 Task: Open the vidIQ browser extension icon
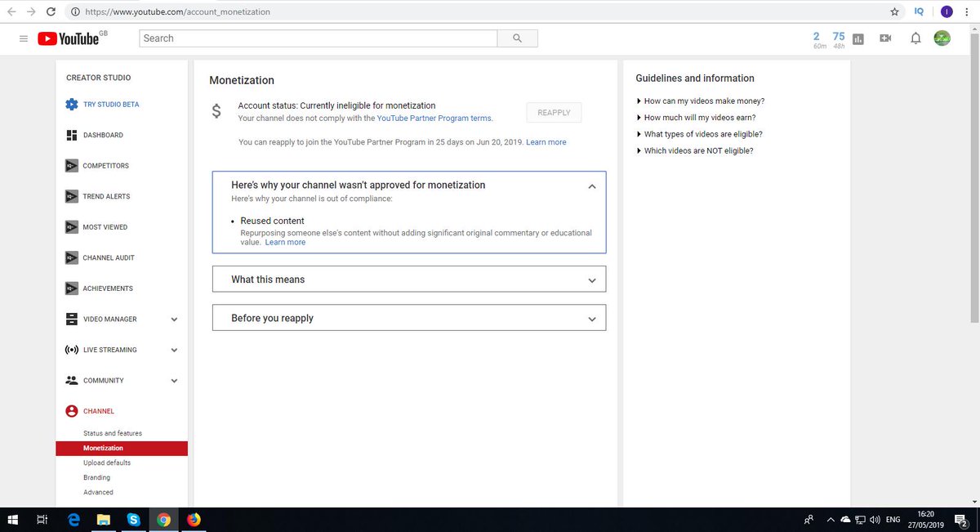[x=919, y=11]
